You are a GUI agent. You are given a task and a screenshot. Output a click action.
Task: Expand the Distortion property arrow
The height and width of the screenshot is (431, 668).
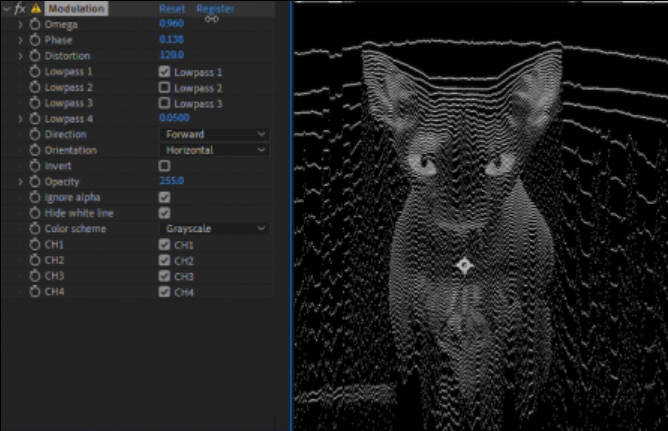[20, 56]
